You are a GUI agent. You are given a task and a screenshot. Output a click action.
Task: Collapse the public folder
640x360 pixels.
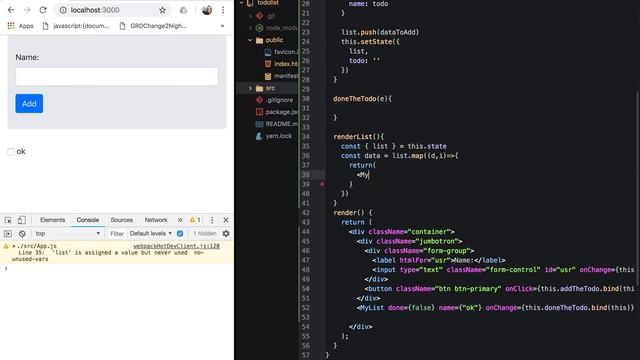tap(250, 40)
